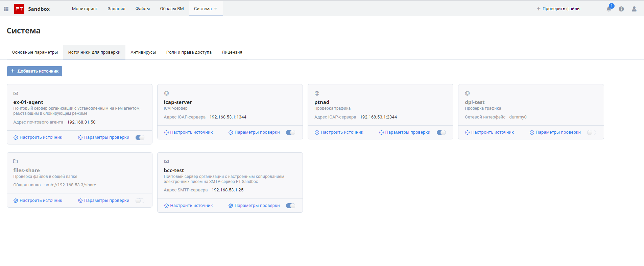The width and height of the screenshot is (644, 266).
Task: Click the folder icon on files-share card
Action: point(16,161)
